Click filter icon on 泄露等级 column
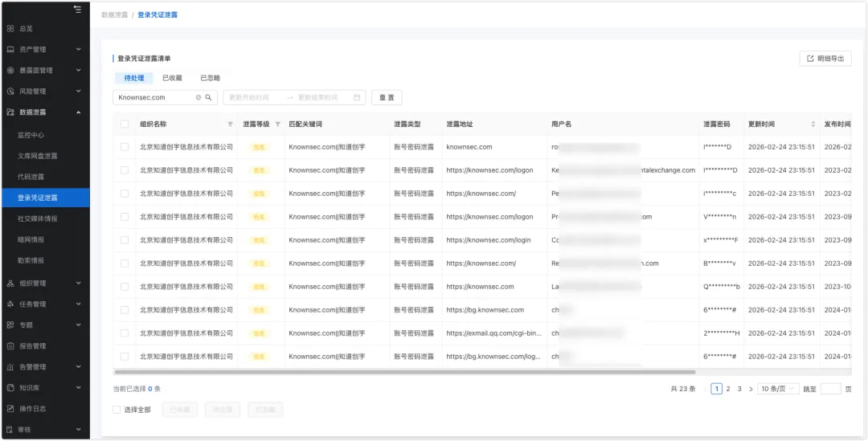The image size is (868, 441). tap(278, 125)
